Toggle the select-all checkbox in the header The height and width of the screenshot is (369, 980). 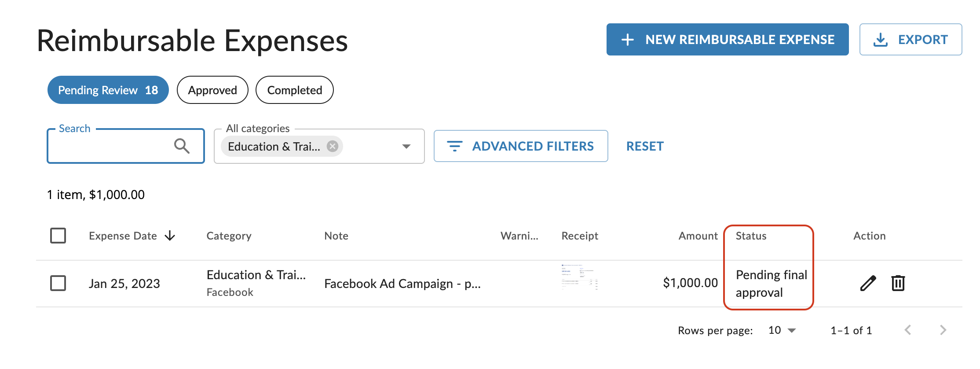[58, 236]
